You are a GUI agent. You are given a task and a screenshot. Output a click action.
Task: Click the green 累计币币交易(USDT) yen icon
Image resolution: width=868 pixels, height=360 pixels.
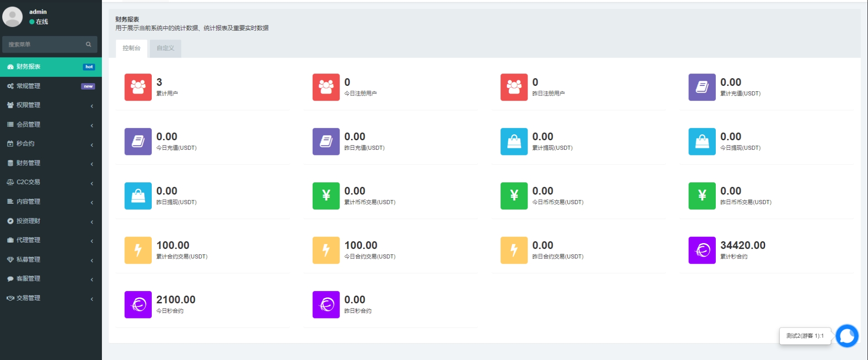[326, 196]
